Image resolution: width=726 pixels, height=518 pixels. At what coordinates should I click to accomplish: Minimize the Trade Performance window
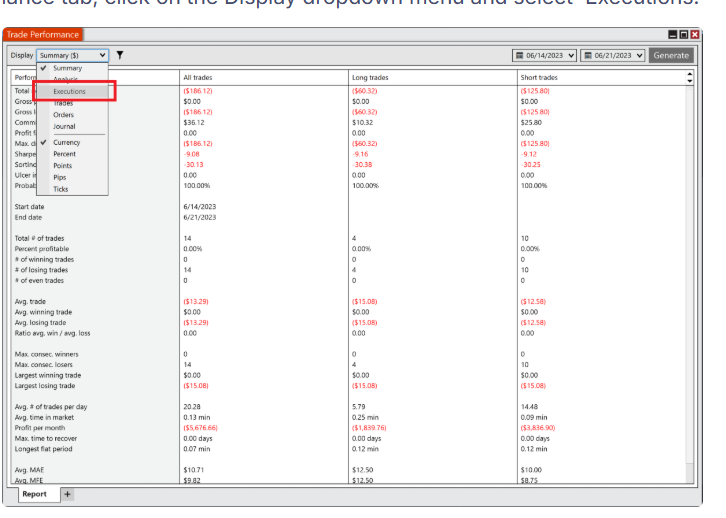click(673, 35)
